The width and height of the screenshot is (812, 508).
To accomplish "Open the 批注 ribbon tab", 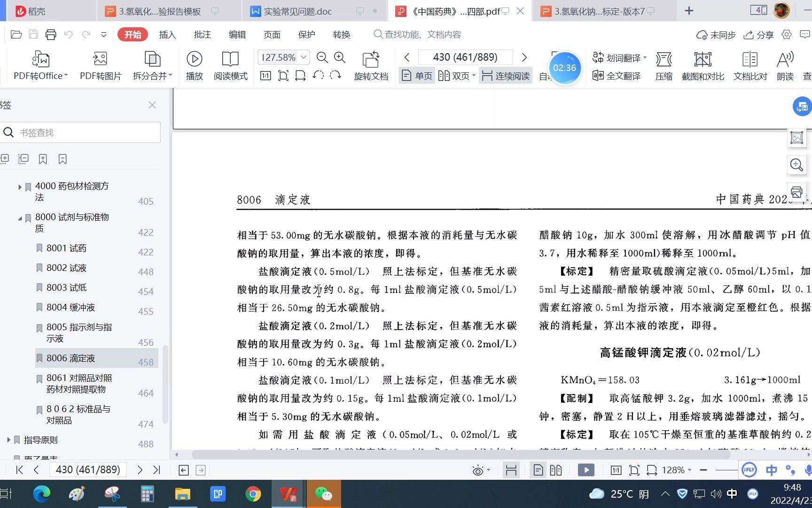I will (202, 34).
